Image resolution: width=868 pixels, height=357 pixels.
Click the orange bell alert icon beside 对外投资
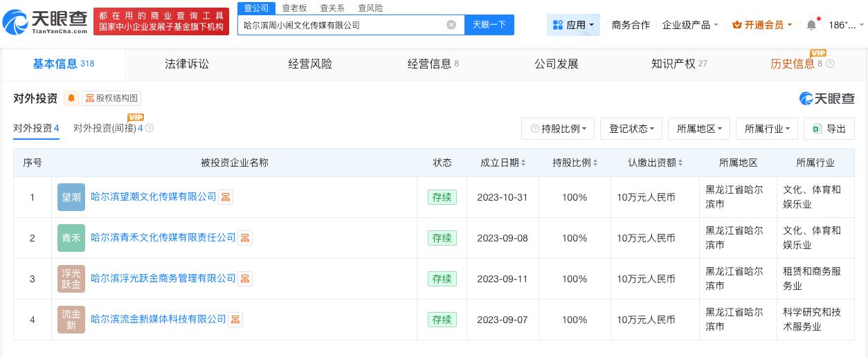click(71, 98)
